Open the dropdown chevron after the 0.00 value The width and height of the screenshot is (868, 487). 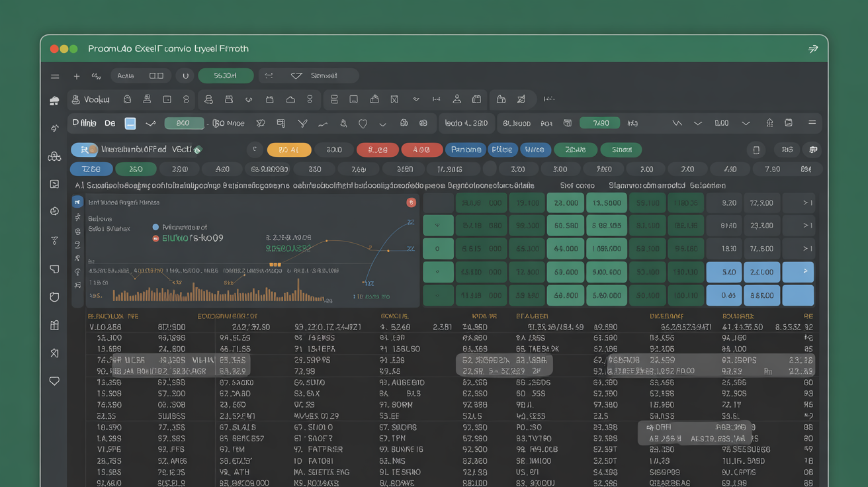(746, 123)
